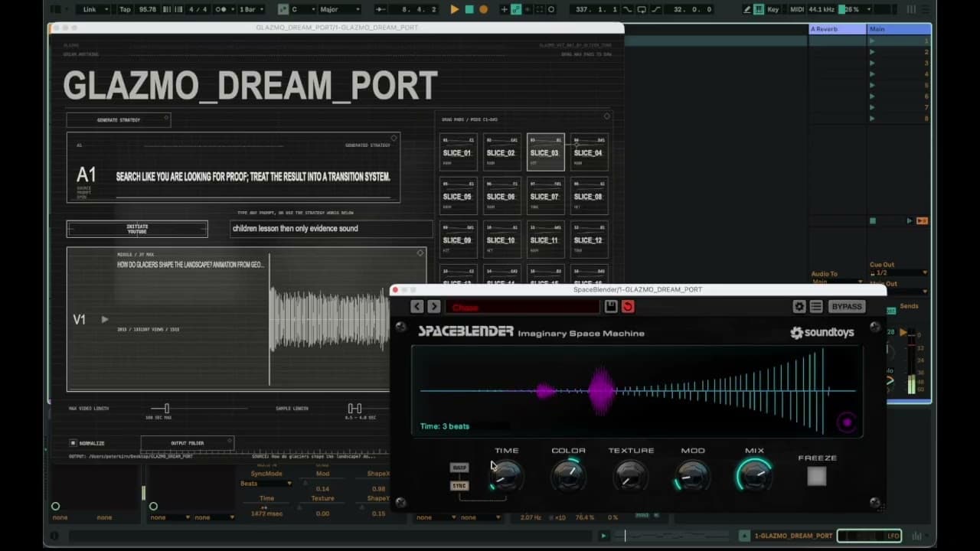The height and width of the screenshot is (551, 980).
Task: Open the 1 Bar quantization dropdown
Action: point(251,9)
